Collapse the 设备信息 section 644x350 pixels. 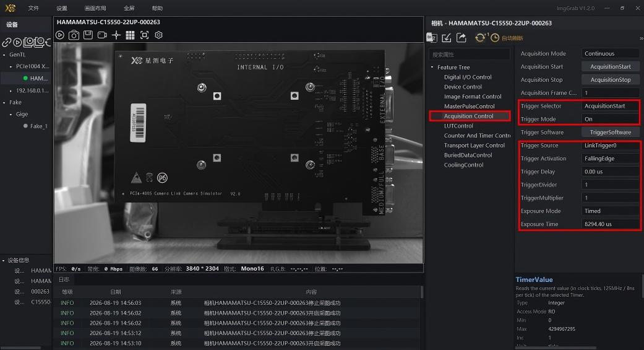click(4, 260)
